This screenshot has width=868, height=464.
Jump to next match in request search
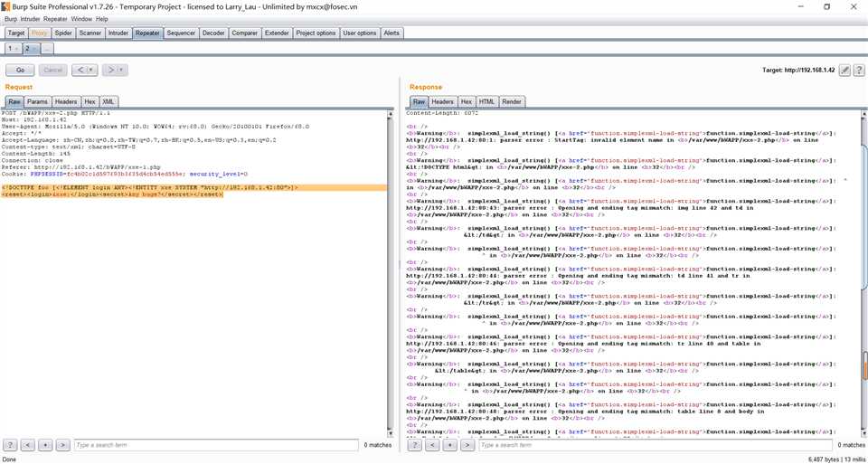coord(63,445)
